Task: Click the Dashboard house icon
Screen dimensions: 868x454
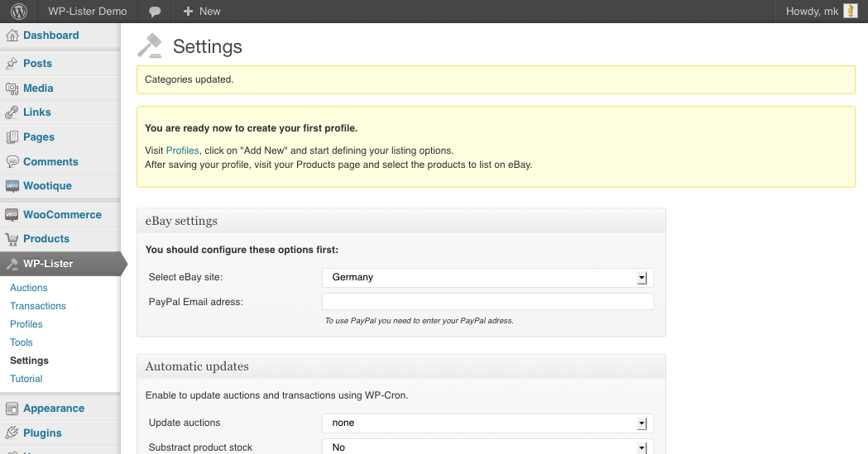Action: pos(12,36)
